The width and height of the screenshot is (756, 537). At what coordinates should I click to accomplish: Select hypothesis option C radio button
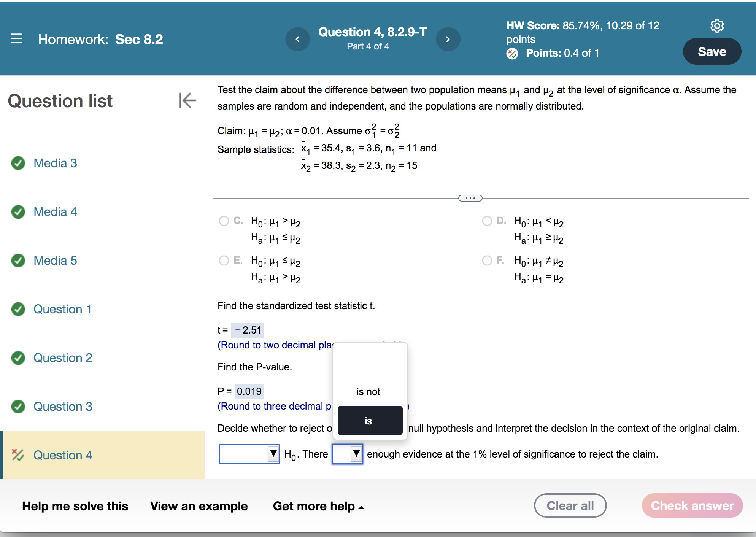point(224,221)
